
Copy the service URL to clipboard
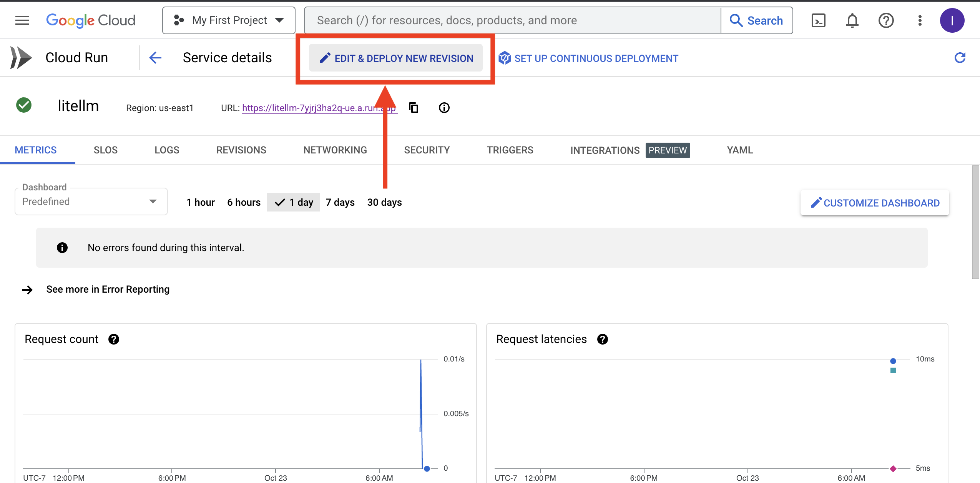coord(414,108)
